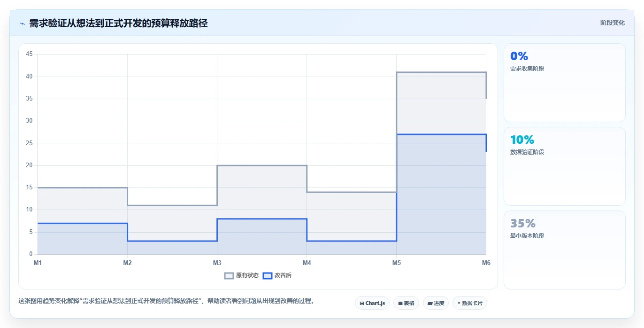Click the description text below the chart

pos(166,301)
